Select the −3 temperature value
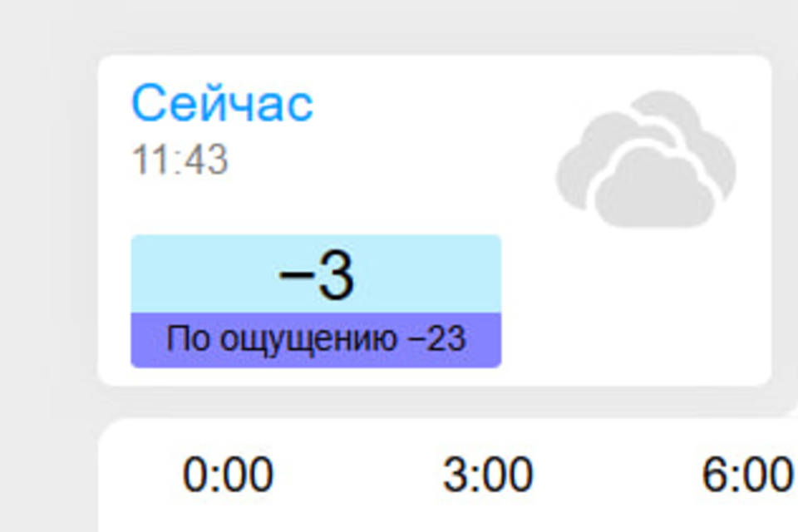The image size is (798, 532). tap(316, 276)
